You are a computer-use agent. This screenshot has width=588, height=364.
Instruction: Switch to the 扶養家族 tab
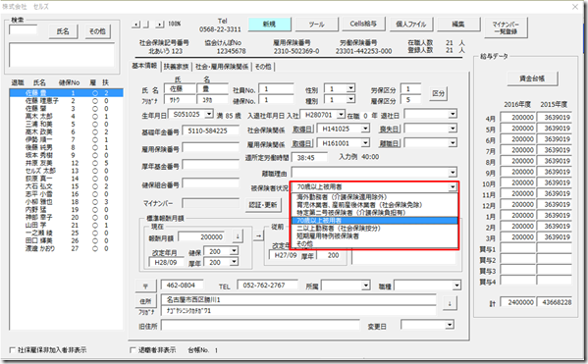[176, 67]
